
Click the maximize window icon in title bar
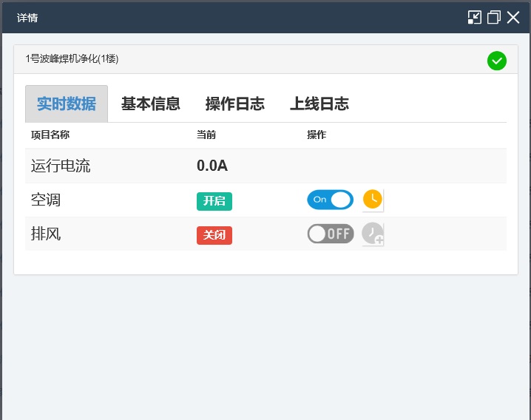tap(494, 18)
